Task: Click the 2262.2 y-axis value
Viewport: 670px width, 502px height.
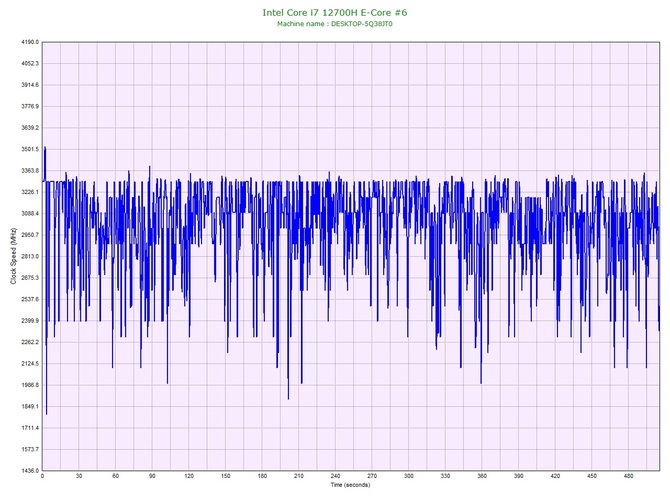Action: click(x=30, y=342)
